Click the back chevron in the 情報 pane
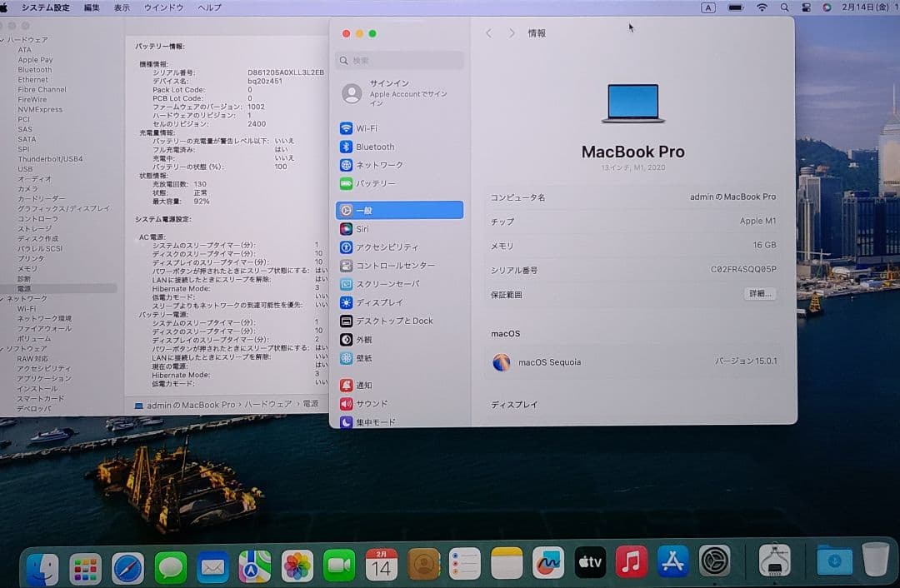900x588 pixels. click(x=489, y=33)
